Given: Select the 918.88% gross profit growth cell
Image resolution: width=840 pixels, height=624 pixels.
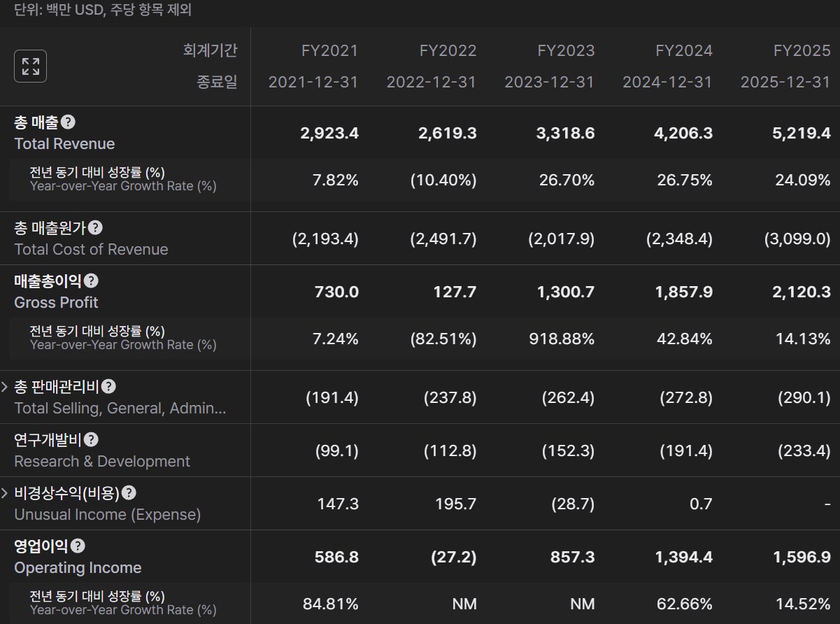Looking at the screenshot, I should 562,339.
